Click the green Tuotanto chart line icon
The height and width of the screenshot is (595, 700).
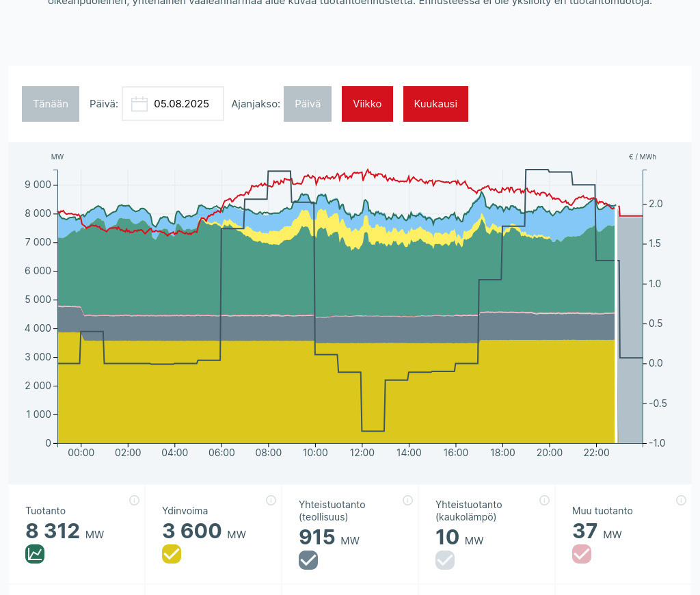[x=35, y=554]
